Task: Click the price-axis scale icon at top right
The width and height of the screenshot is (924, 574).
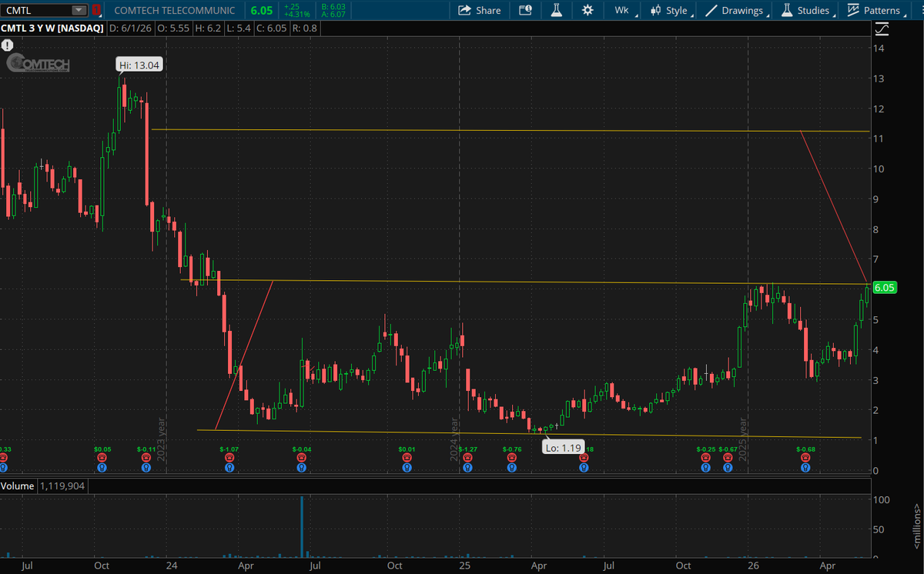Action: [x=883, y=29]
